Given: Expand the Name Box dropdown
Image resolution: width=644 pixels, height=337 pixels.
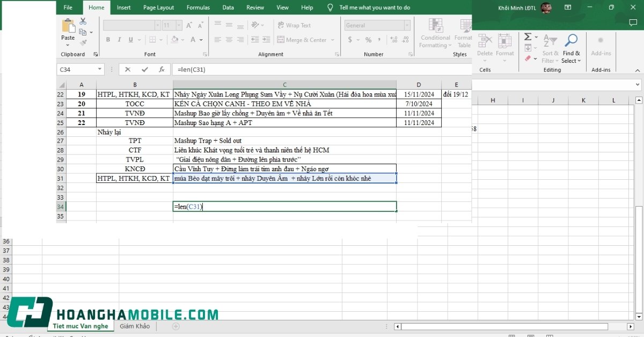Looking at the screenshot, I should coord(100,69).
